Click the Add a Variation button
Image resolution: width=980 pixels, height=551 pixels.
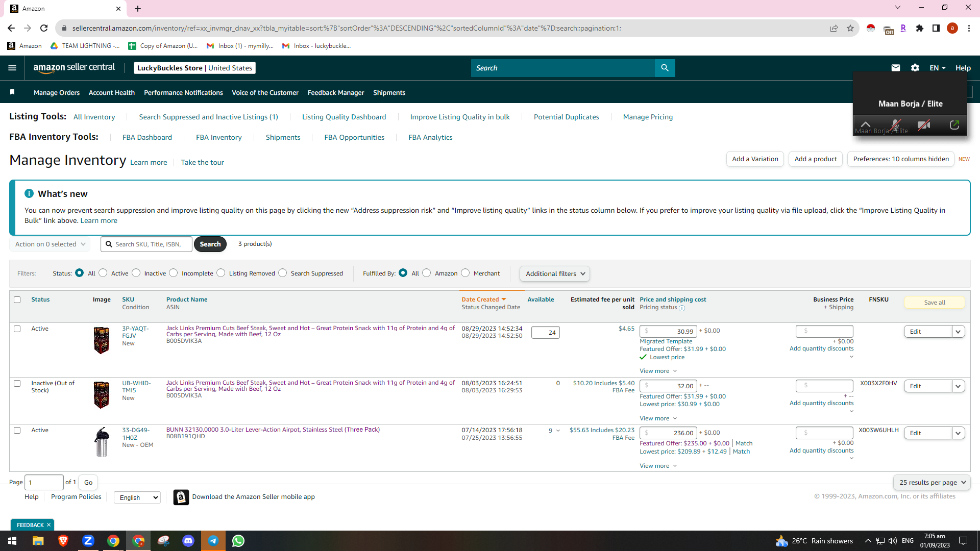coord(755,159)
